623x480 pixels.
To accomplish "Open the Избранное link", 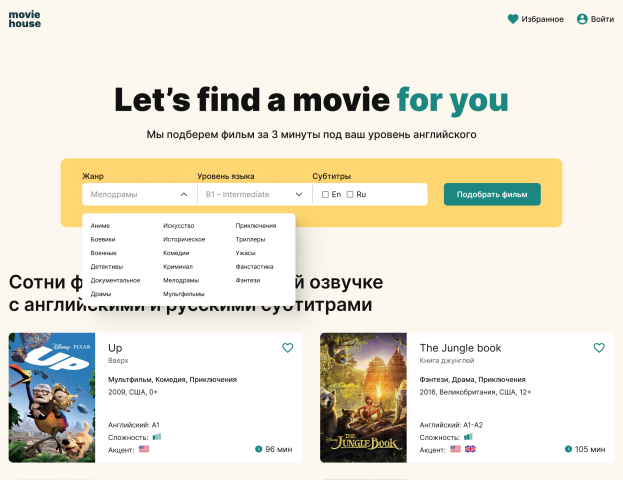I will point(542,19).
